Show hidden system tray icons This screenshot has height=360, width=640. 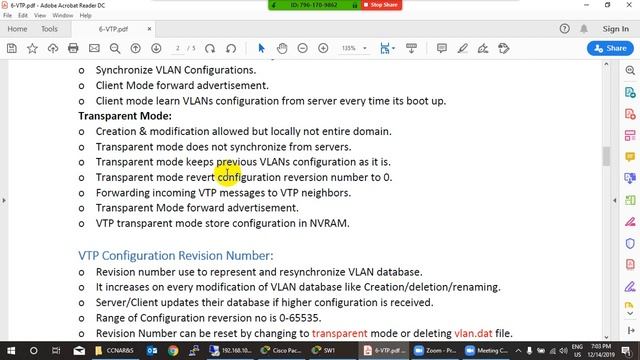tap(518, 351)
